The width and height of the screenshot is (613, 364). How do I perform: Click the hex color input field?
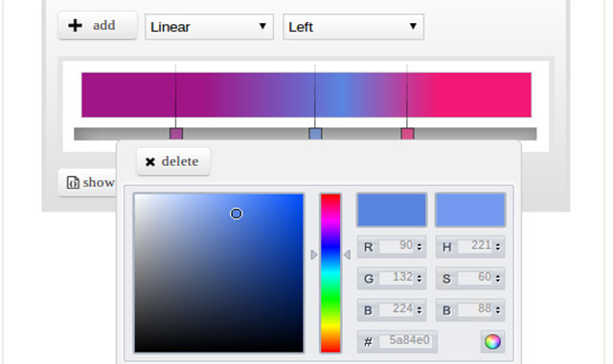pos(407,341)
